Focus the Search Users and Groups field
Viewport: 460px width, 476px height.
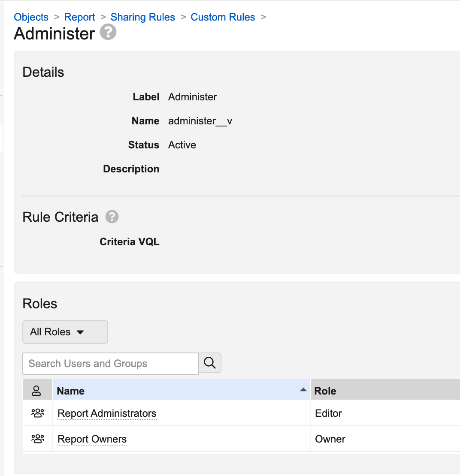click(x=110, y=364)
